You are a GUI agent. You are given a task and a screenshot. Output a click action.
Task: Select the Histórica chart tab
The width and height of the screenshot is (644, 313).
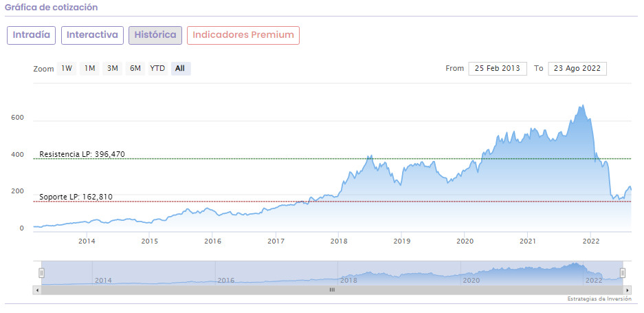tap(155, 35)
